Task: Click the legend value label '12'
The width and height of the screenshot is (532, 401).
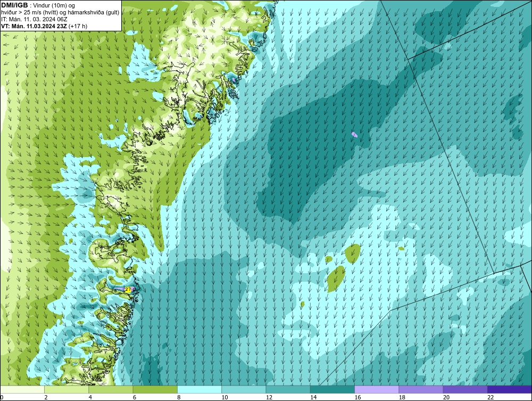Action: pyautogui.click(x=269, y=397)
